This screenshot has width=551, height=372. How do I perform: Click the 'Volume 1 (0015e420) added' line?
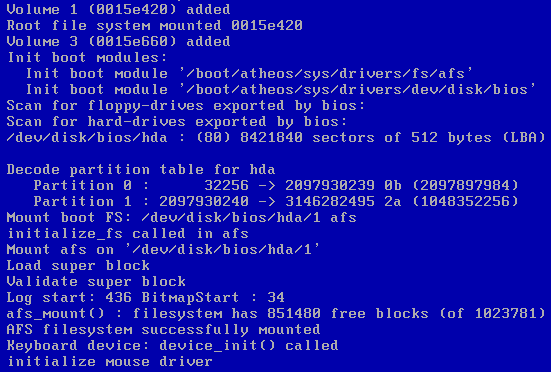click(118, 9)
